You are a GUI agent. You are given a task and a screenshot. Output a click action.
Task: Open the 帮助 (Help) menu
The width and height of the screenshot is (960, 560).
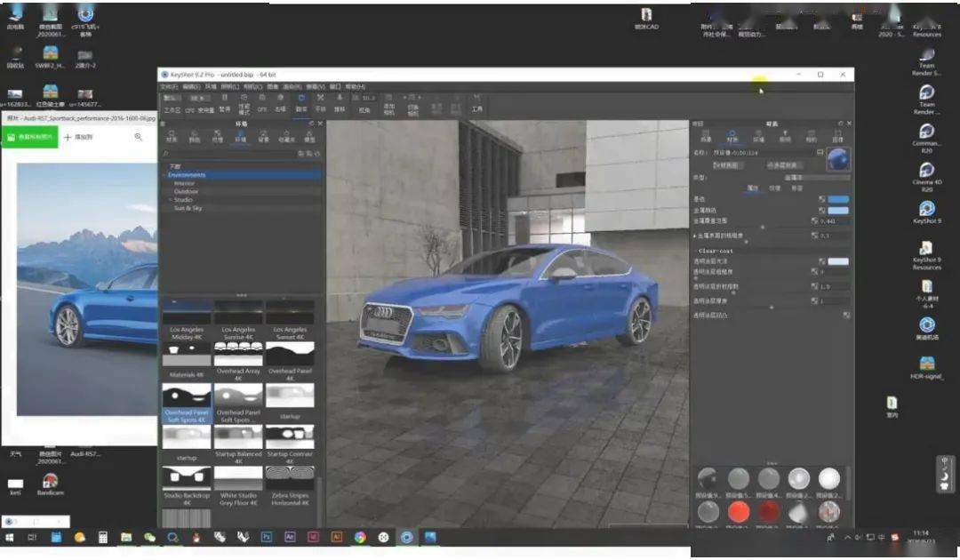coord(355,87)
